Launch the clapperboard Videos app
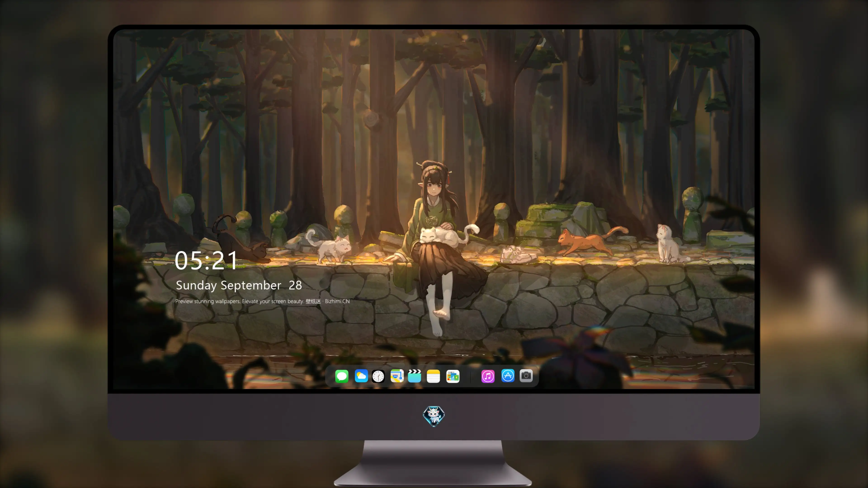The image size is (868, 488). 415,376
